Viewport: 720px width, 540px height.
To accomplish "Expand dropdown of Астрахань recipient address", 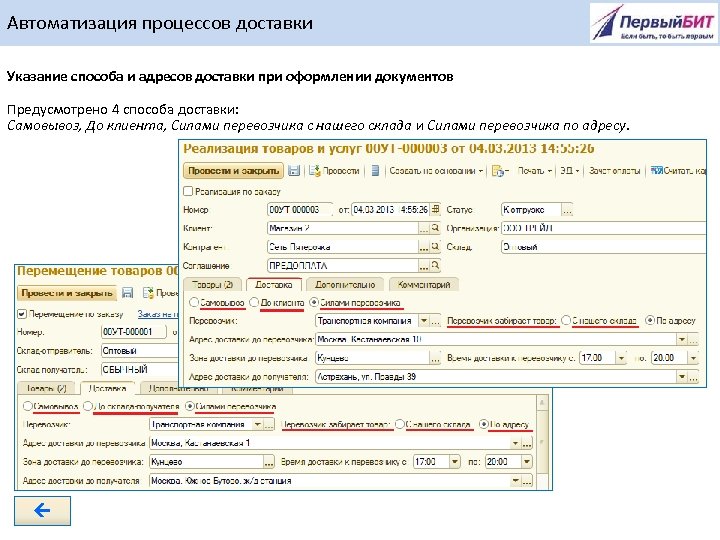I will coord(682,377).
